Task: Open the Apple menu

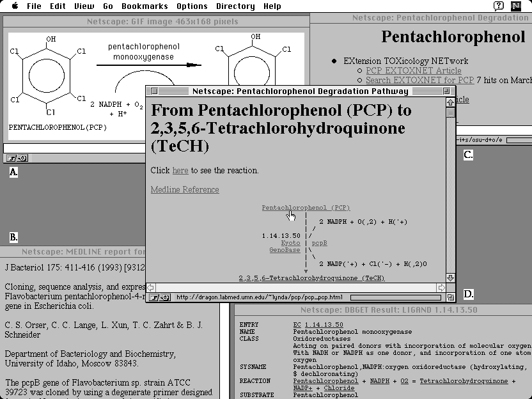Action: coord(15,6)
